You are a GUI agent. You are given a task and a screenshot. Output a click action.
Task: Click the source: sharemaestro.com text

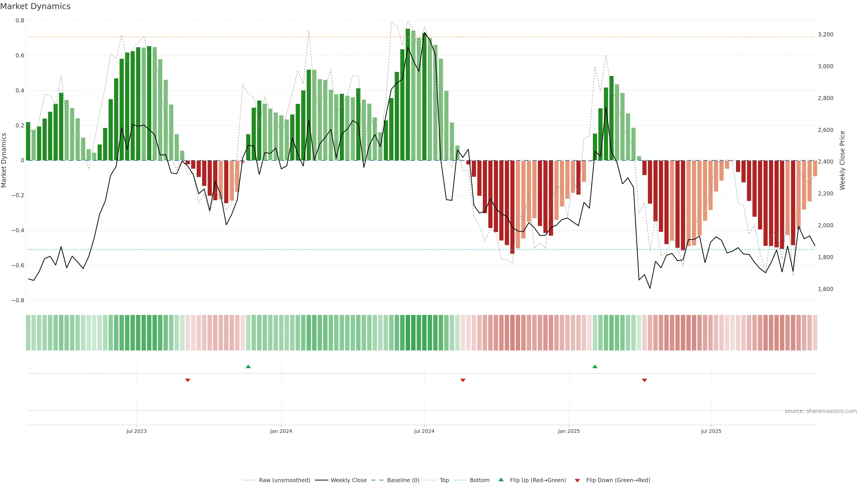[821, 411]
